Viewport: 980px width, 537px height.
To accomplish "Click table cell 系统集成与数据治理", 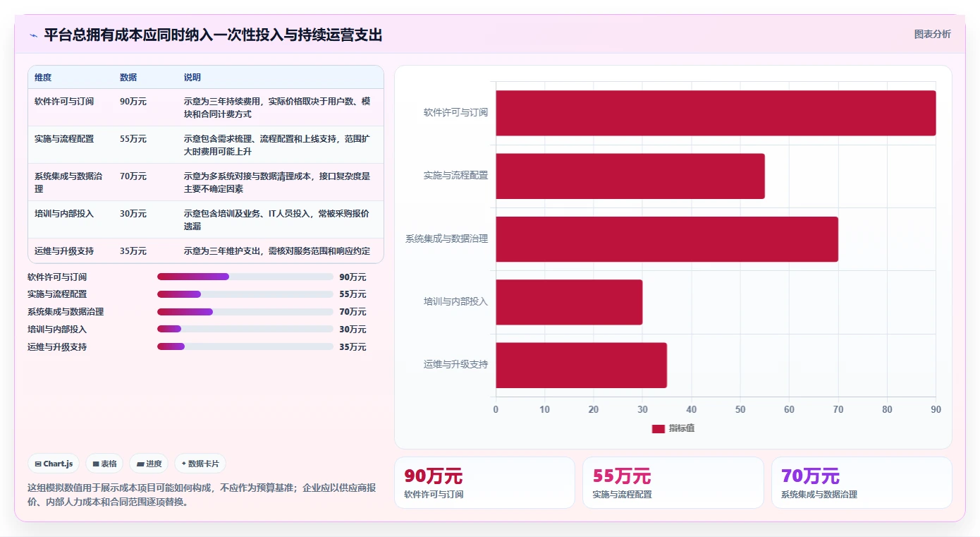I will tap(69, 183).
